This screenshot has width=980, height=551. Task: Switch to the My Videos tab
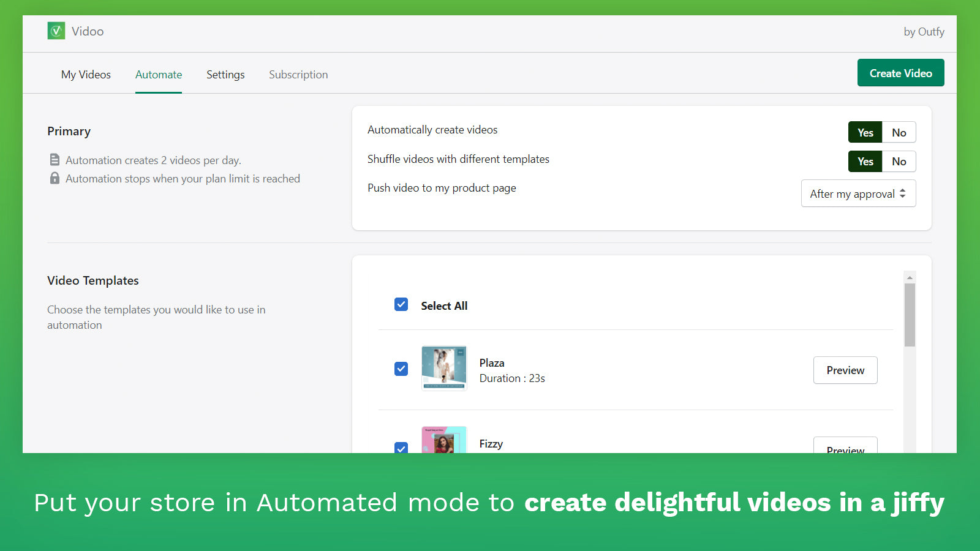click(x=86, y=74)
